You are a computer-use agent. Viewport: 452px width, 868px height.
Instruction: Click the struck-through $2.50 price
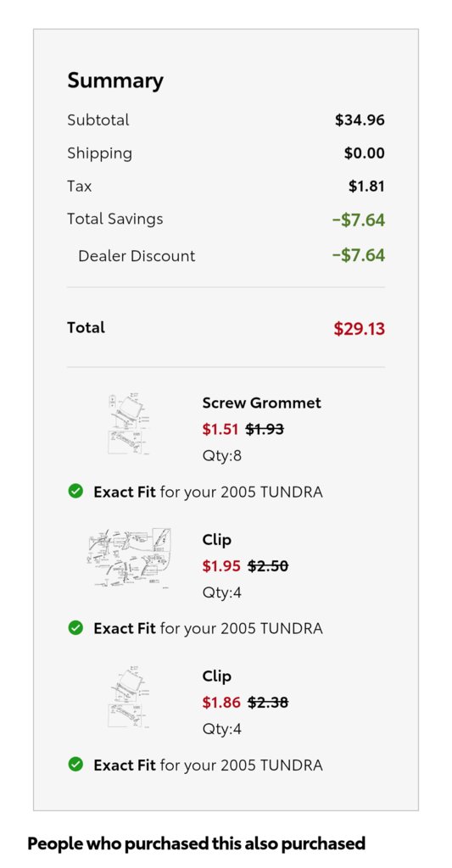[x=268, y=565]
